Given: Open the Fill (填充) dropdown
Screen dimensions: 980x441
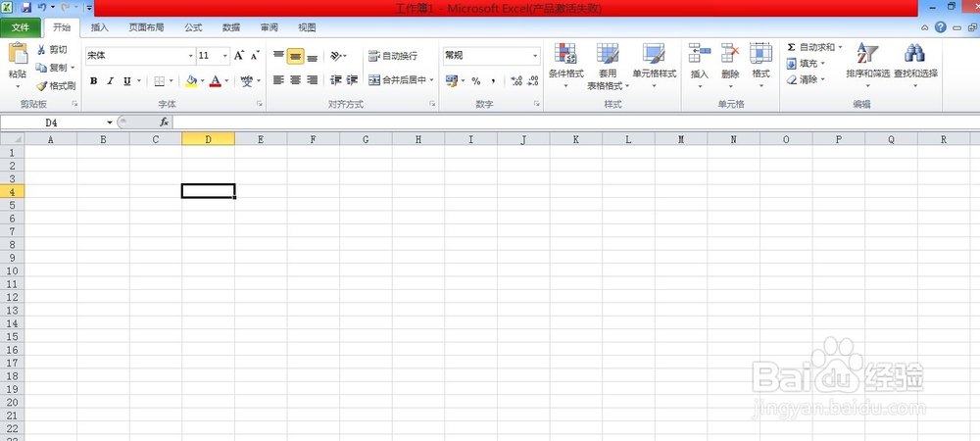Looking at the screenshot, I should [x=807, y=64].
